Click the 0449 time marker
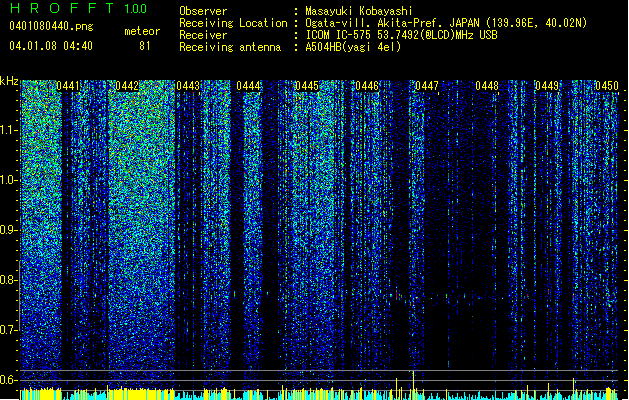Screen dimensions: 629x400 pyautogui.click(x=547, y=86)
